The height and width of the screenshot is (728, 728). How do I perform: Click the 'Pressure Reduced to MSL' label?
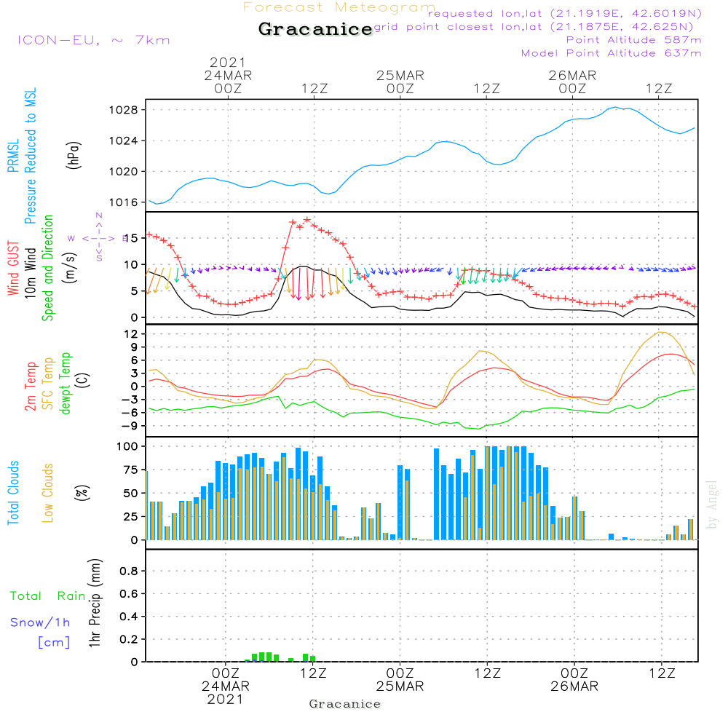pyautogui.click(x=30, y=156)
